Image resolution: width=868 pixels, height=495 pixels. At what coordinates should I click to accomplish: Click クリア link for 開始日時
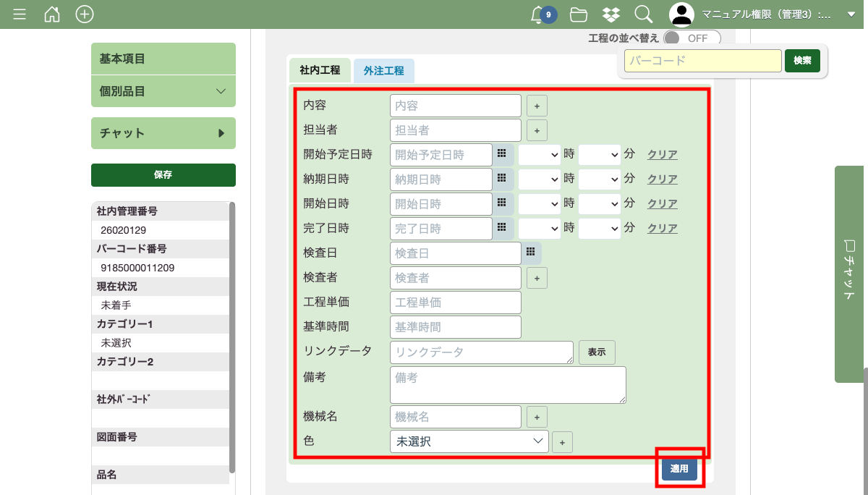pyautogui.click(x=662, y=203)
